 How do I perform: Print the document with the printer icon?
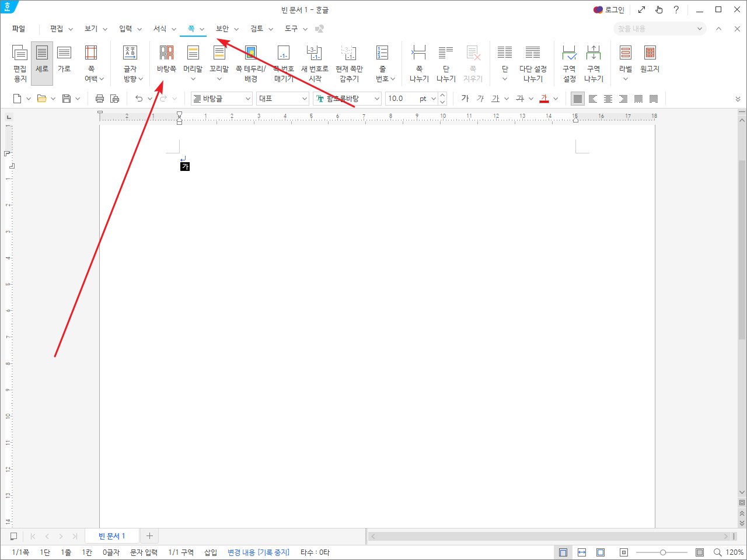tap(100, 99)
